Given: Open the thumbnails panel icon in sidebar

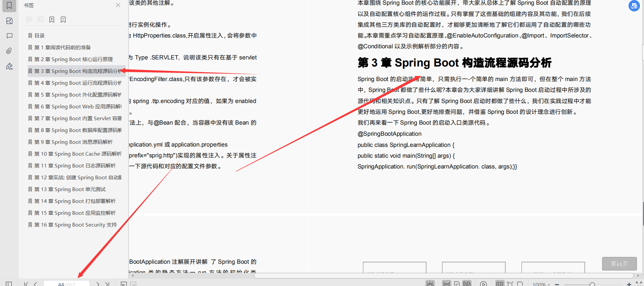Looking at the screenshot, I should pyautogui.click(x=9, y=21).
